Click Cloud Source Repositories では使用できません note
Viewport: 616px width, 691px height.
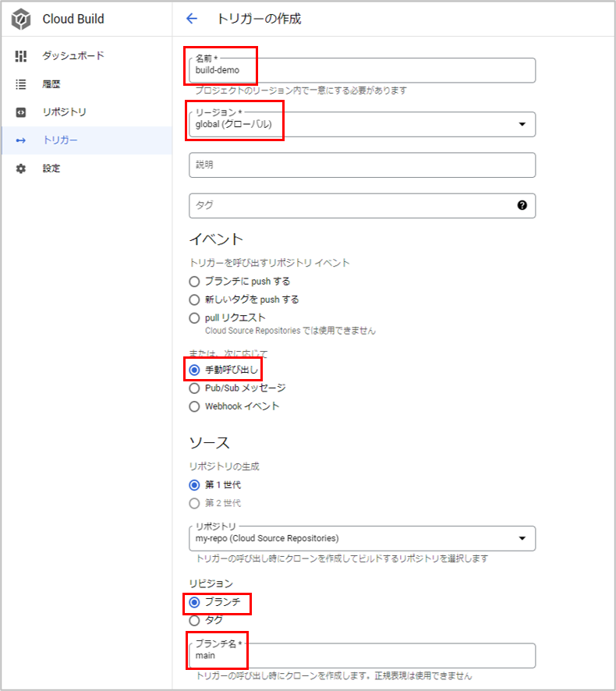(290, 331)
